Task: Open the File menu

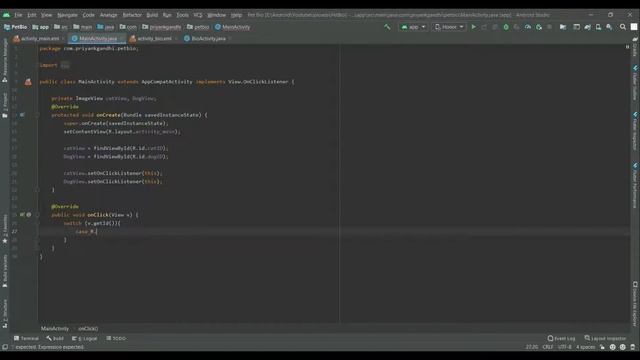Action: click(x=18, y=15)
